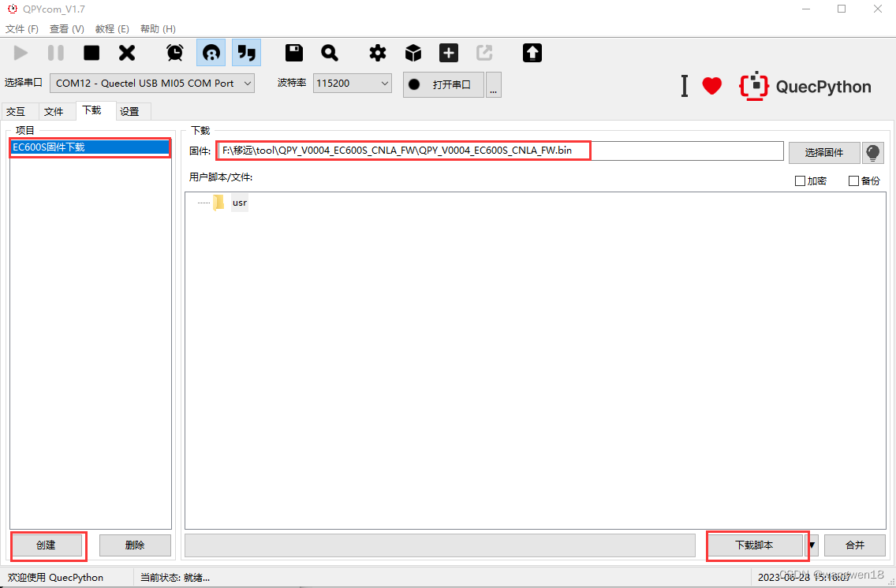Click the 创建 project button
Image resolution: width=896 pixels, height=588 pixels.
click(x=46, y=545)
